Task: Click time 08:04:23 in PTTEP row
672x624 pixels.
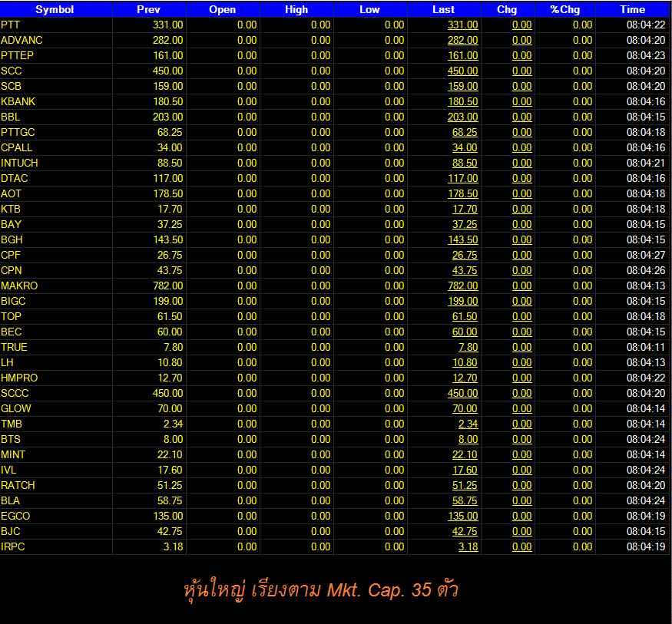Action: [x=646, y=56]
